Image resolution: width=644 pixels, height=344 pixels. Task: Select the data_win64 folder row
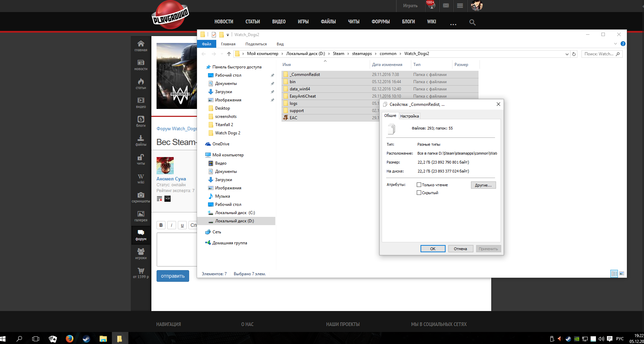[380, 89]
